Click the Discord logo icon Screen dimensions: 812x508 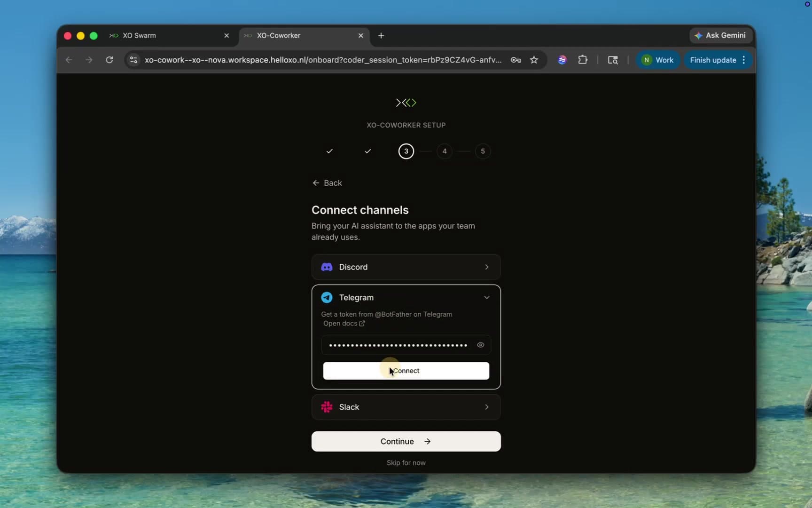click(327, 267)
